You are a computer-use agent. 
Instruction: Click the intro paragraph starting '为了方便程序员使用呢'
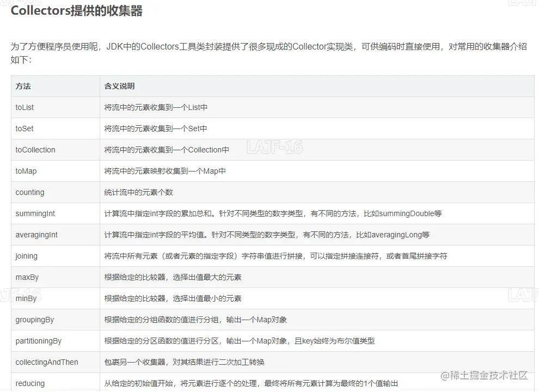[268, 53]
